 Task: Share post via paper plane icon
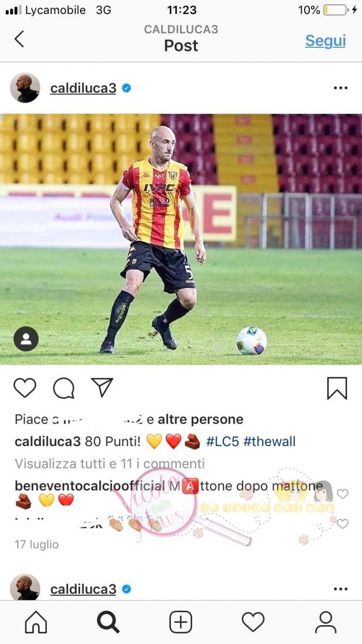click(x=102, y=387)
